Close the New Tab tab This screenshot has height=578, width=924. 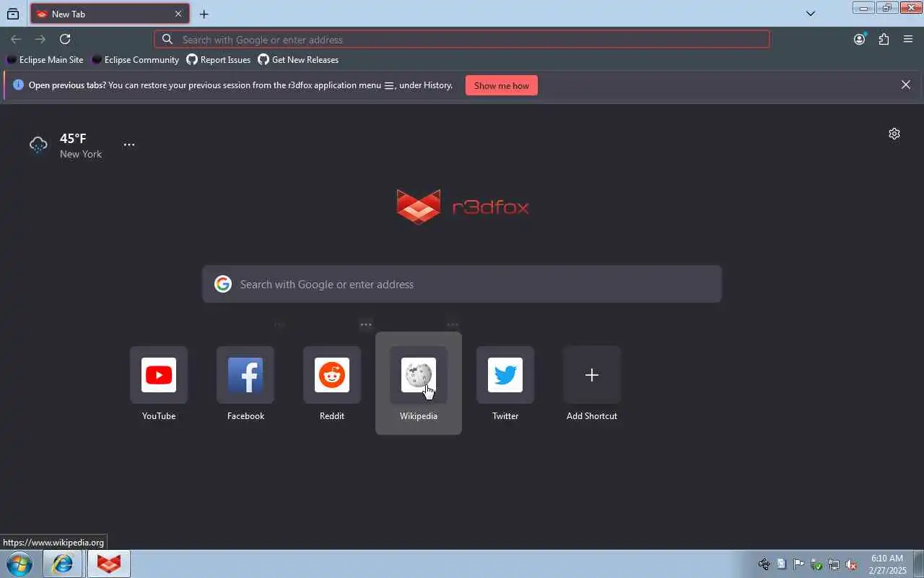click(x=178, y=14)
